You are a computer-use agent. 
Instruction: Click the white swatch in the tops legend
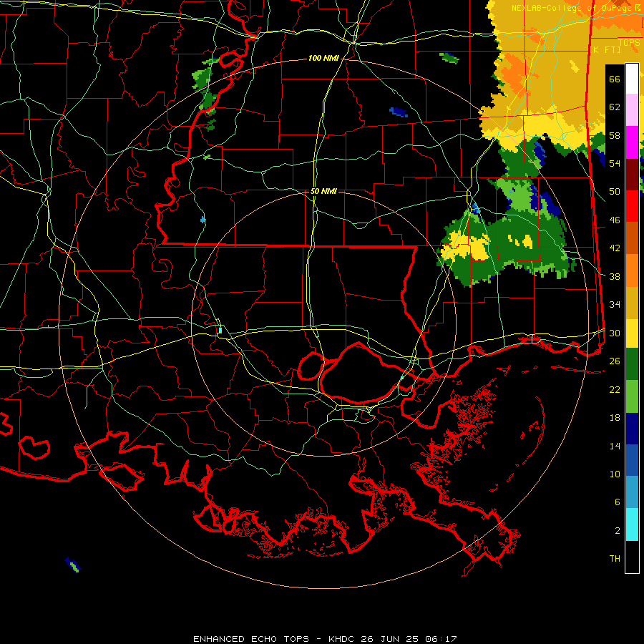(x=632, y=79)
